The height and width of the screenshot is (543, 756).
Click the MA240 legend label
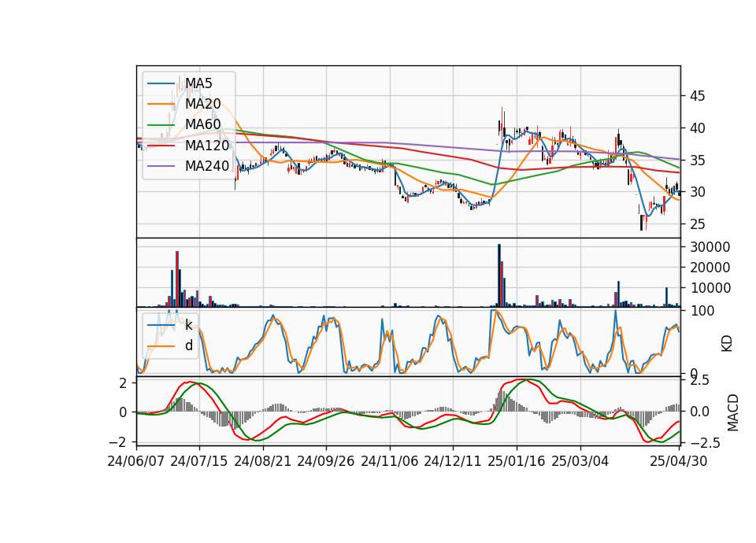tap(207, 166)
